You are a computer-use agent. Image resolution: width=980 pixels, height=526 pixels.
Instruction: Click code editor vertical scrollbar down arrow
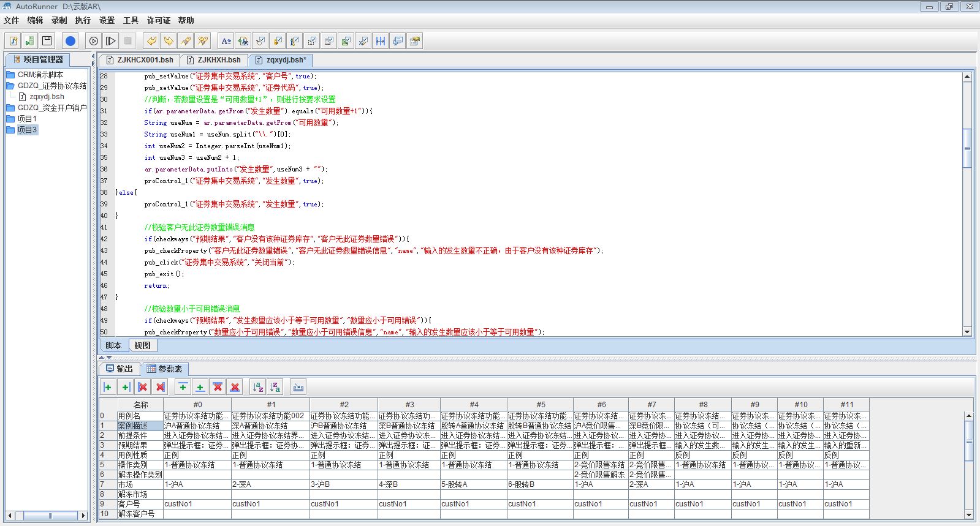click(967, 332)
